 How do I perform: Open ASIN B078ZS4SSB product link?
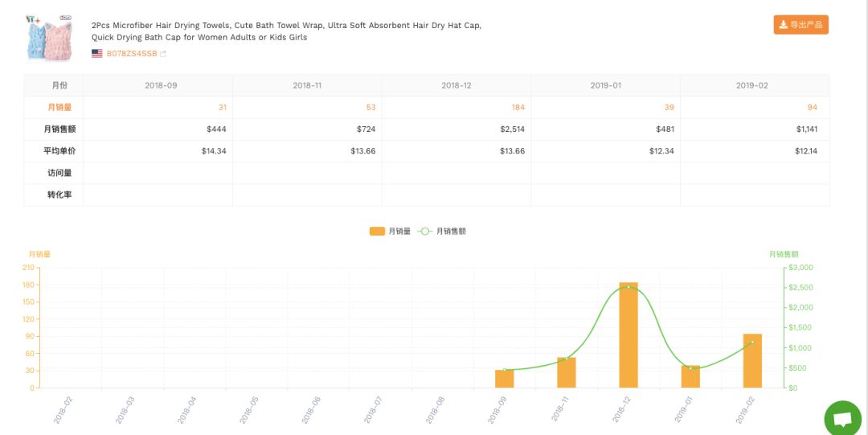(x=132, y=54)
